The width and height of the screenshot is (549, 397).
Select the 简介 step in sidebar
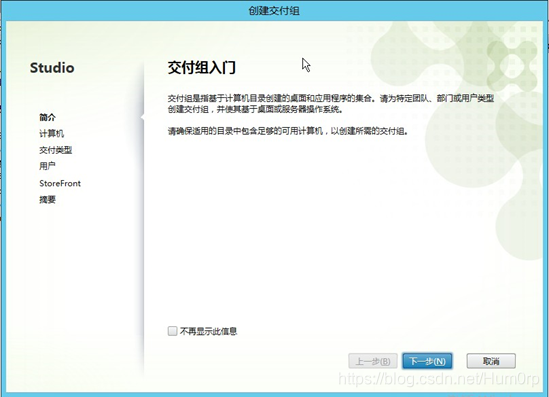click(47, 117)
